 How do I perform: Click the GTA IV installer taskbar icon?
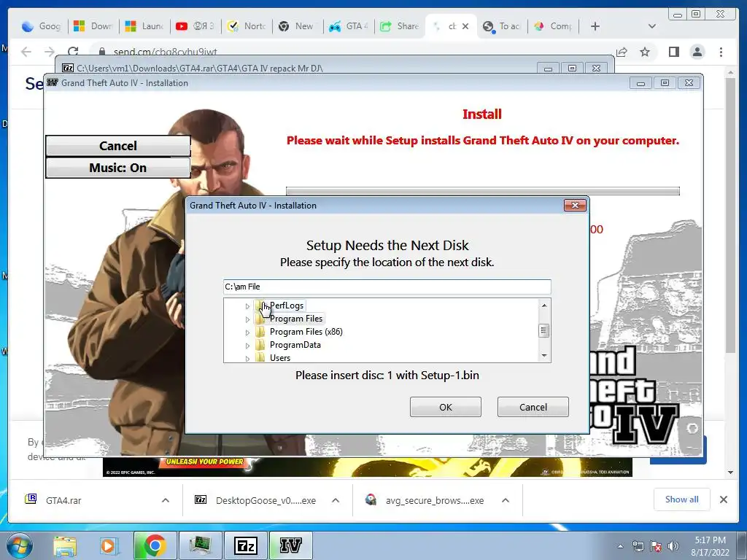click(291, 545)
